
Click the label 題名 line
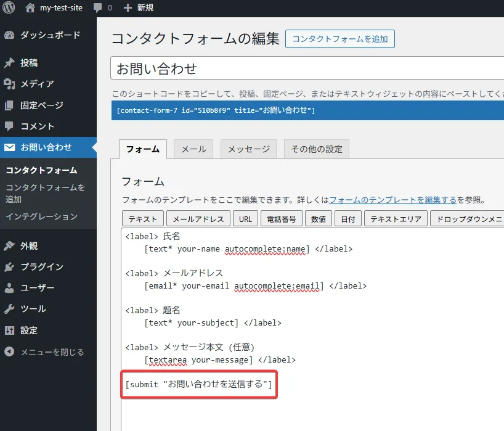point(153,310)
